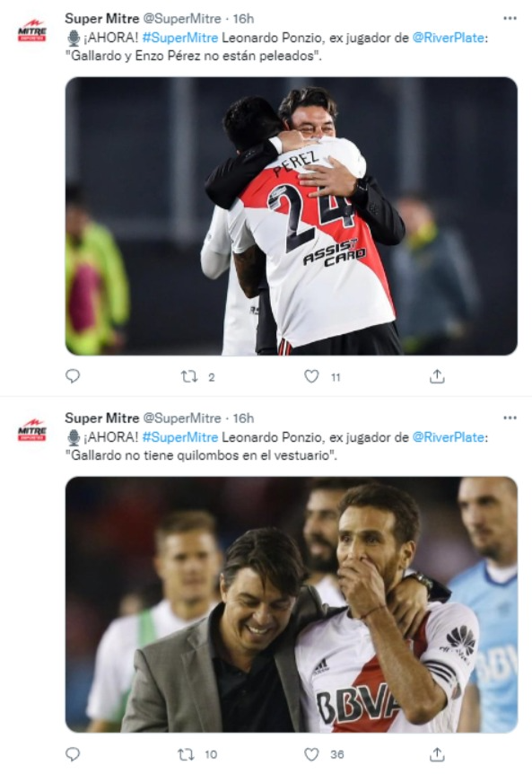The image size is (532, 774).
Task: Visit @RiverPlate mention in first tweet
Action: [448, 38]
